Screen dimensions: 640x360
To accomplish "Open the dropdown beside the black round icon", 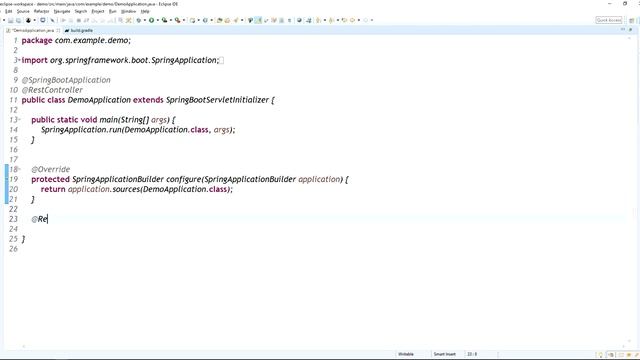I will (x=35, y=20).
